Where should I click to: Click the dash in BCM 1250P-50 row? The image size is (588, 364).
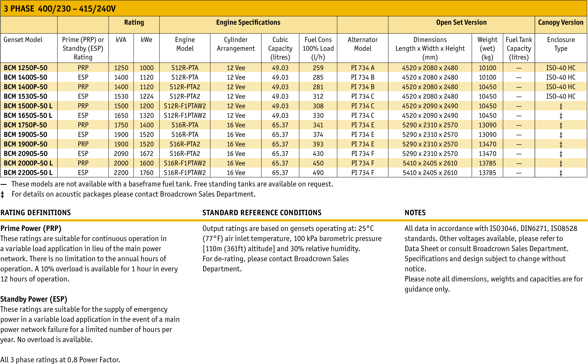click(518, 68)
